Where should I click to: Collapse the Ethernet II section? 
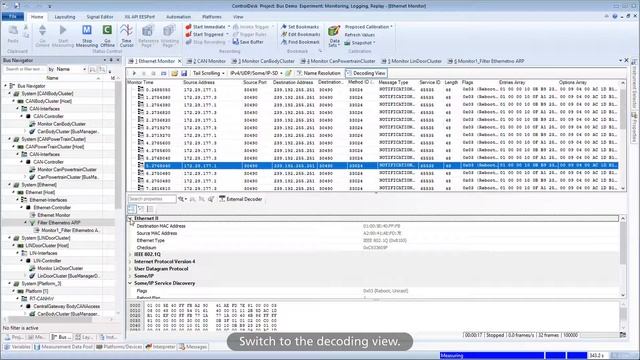click(130, 219)
